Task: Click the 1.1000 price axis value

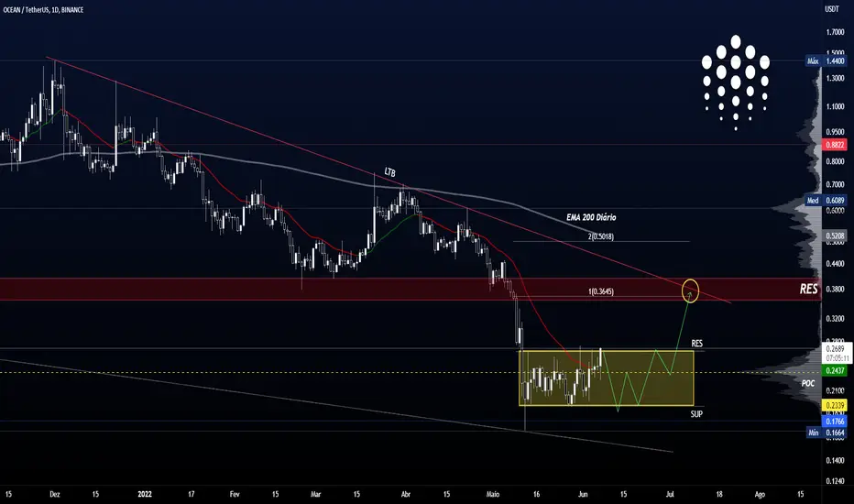Action: (835, 107)
